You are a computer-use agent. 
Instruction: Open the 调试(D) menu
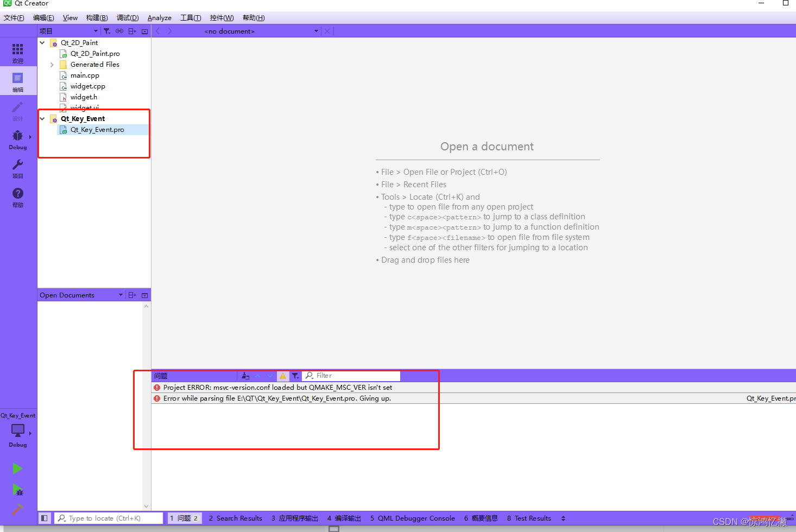click(x=128, y=18)
